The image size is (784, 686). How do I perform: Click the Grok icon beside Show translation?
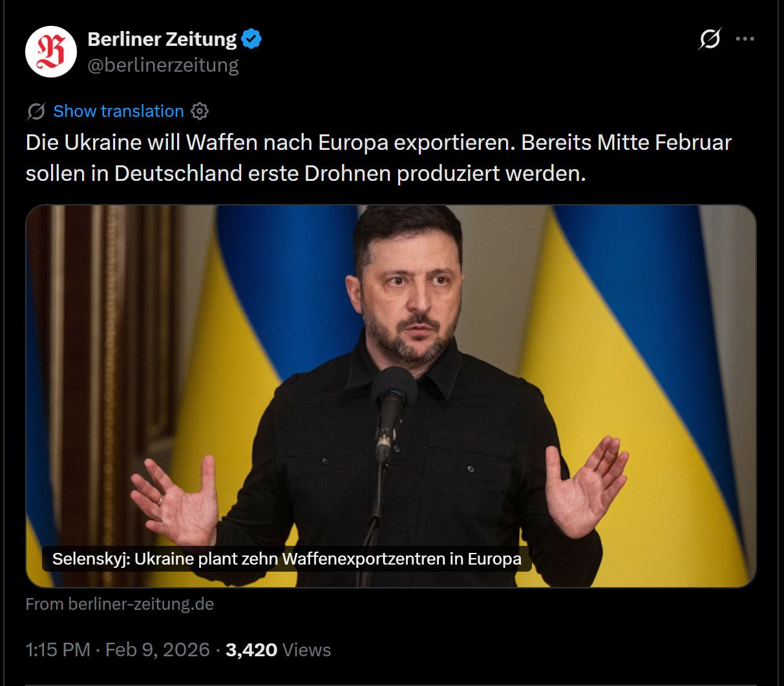click(36, 111)
